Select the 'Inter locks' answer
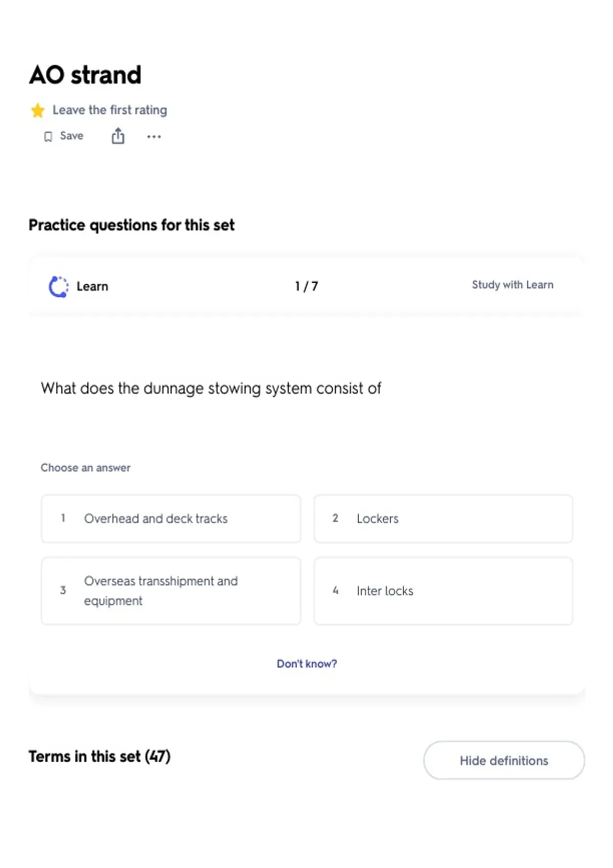Viewport: 613px width, 868px height. [443, 591]
